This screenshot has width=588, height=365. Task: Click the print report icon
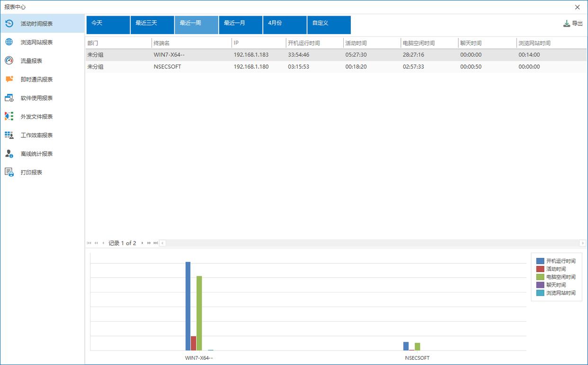pyautogui.click(x=9, y=172)
